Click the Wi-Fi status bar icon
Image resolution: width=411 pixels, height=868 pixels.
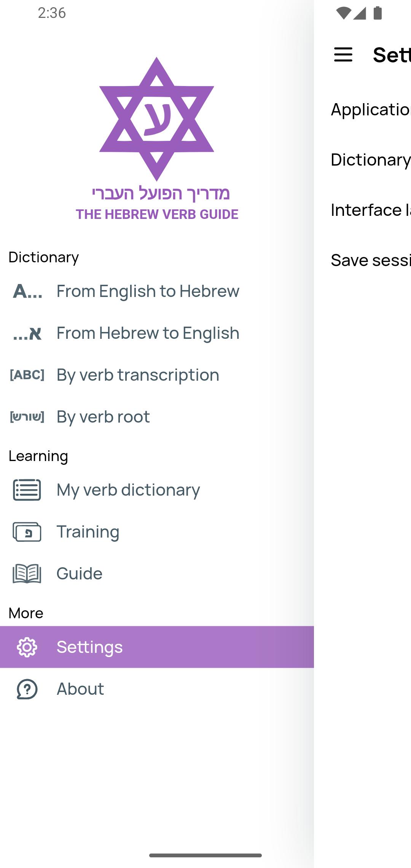(x=343, y=13)
